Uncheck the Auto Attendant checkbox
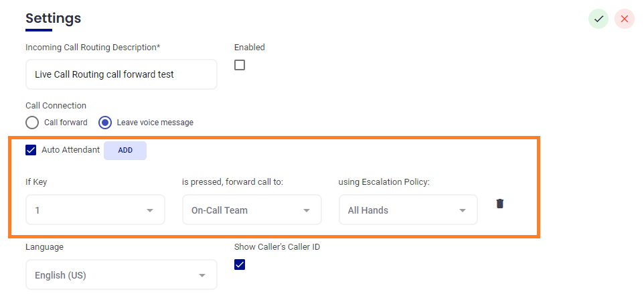Screen dimensions: 644x298 (x=31, y=150)
